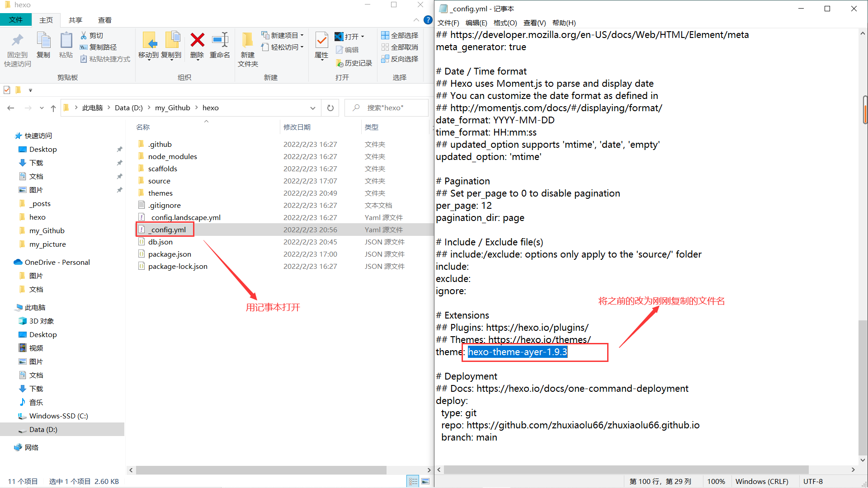Screen dimensions: 868x488
Task: Click Copy path (复制路径) button
Action: [x=98, y=47]
